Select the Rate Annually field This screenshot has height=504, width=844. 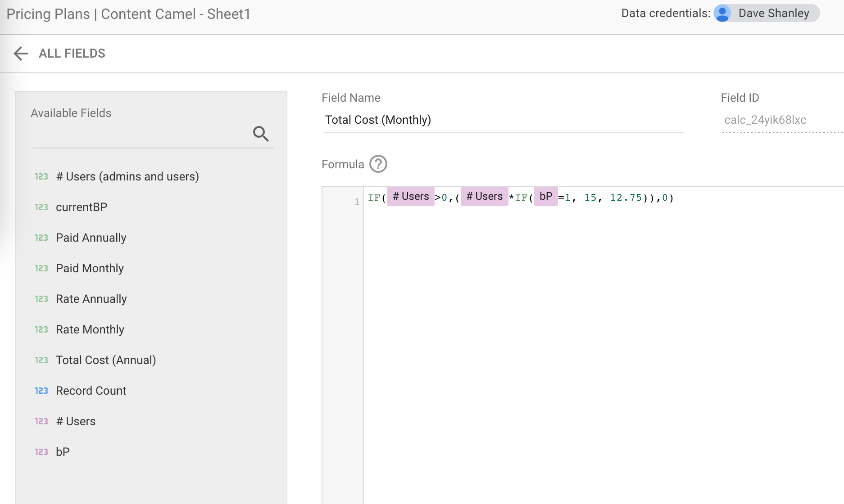click(x=91, y=299)
